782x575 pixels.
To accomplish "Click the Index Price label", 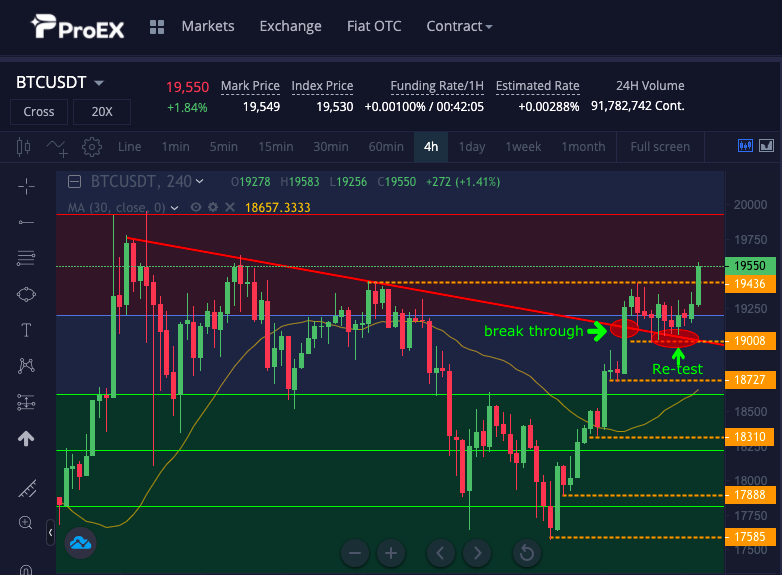I will point(322,86).
